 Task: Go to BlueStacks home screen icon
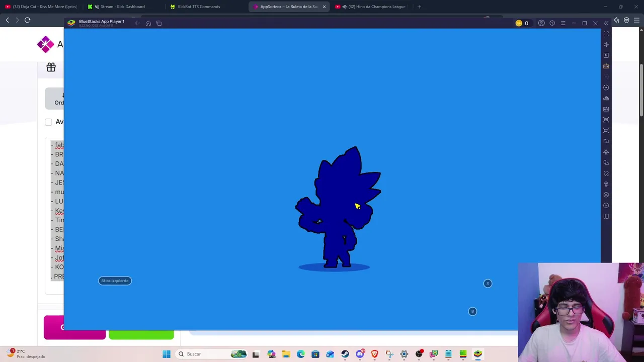pyautogui.click(x=148, y=23)
